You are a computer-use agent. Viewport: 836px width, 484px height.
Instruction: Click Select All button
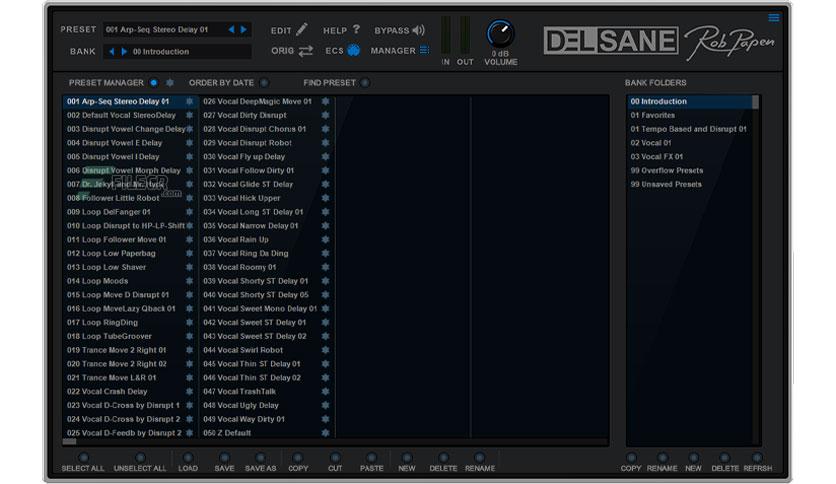click(x=83, y=457)
